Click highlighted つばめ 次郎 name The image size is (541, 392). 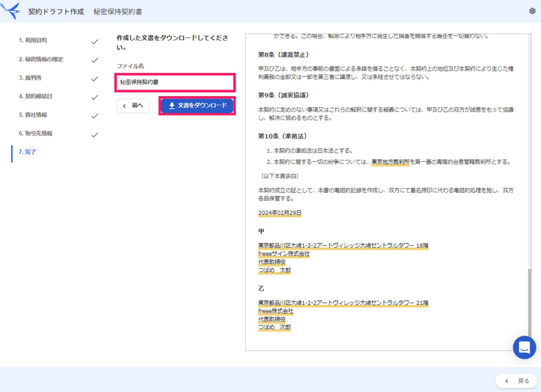274,327
